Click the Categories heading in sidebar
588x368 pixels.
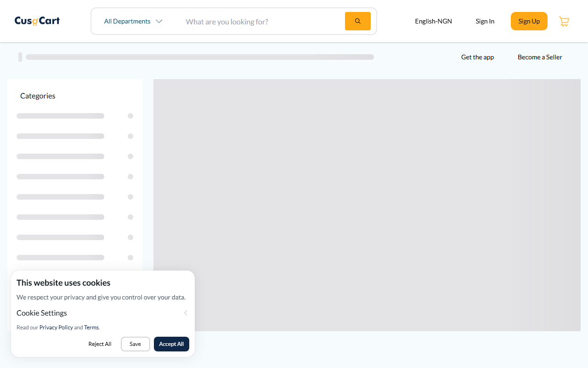coord(38,96)
